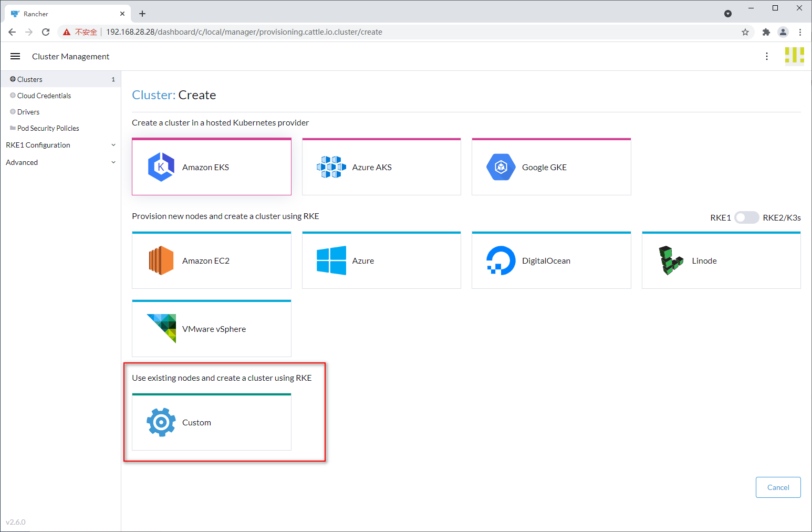Screen dimensions: 812x532
Task: Click the Cluster Management header title
Action: pos(71,56)
